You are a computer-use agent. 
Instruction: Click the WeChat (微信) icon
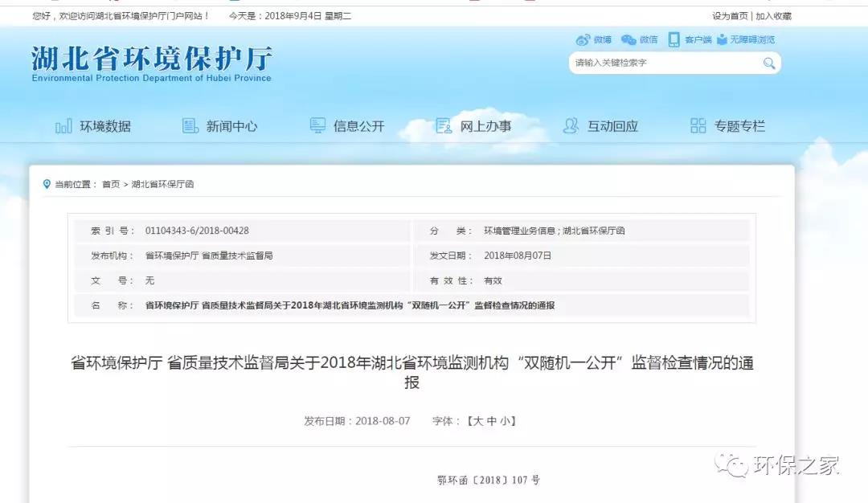628,39
